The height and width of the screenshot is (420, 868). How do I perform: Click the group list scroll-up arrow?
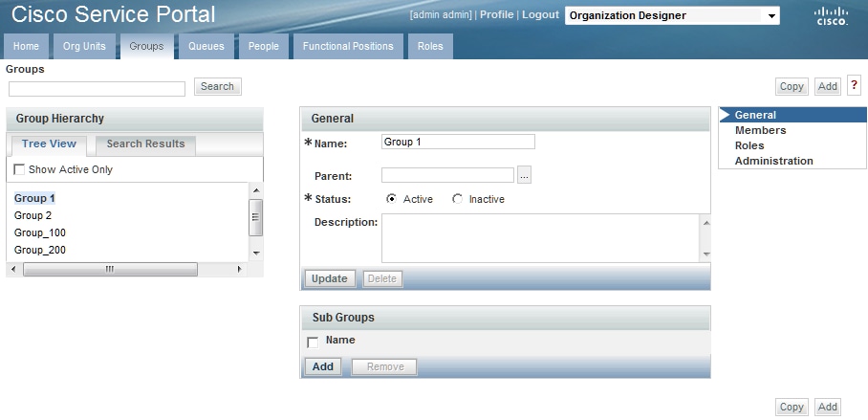(256, 190)
